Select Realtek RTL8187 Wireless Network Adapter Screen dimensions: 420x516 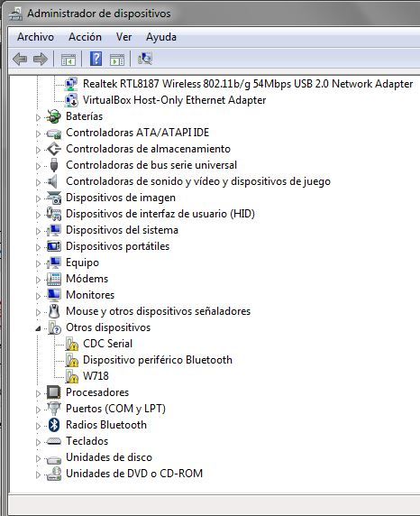[248, 84]
